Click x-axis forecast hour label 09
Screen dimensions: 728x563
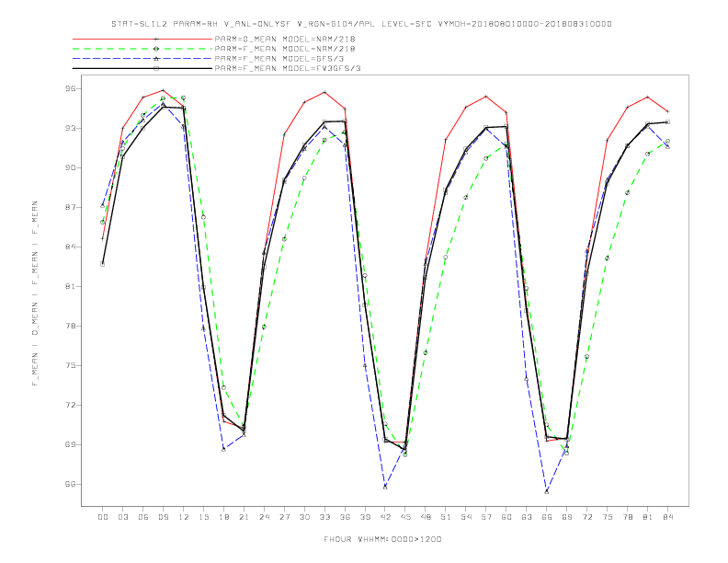163,517
